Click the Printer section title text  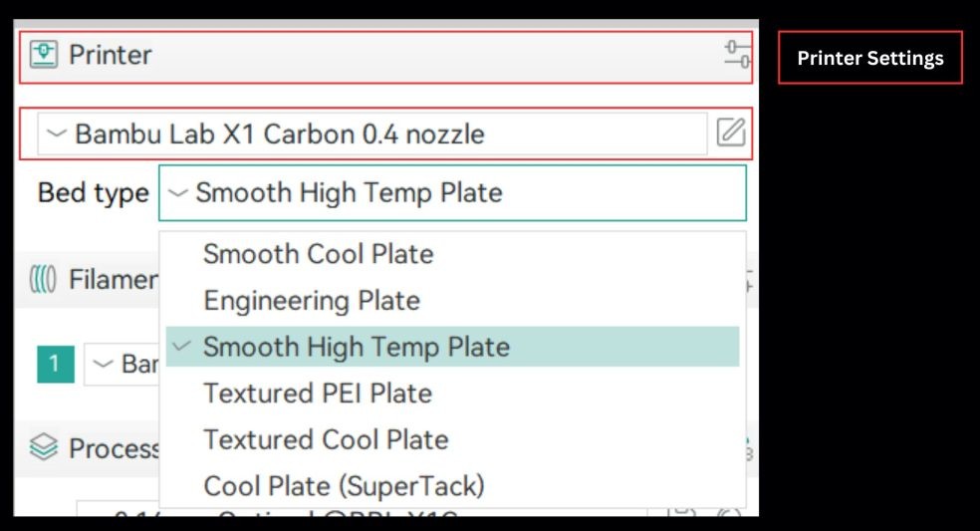coord(110,55)
